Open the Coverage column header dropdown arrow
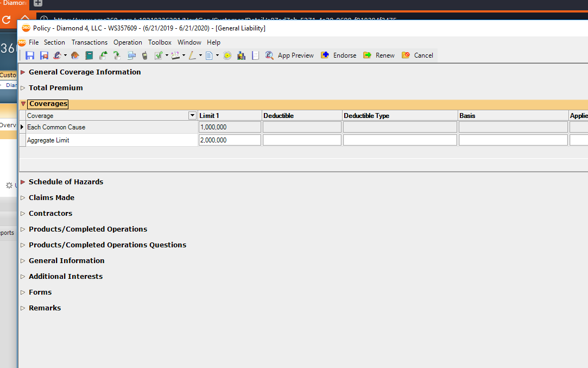The image size is (588, 368). (x=192, y=116)
